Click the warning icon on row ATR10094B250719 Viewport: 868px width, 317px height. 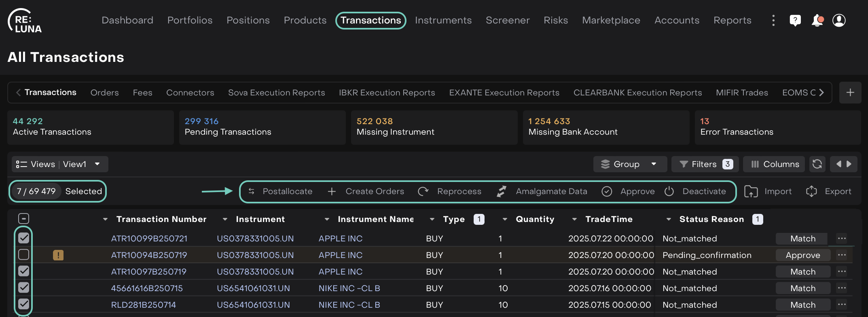(x=58, y=255)
